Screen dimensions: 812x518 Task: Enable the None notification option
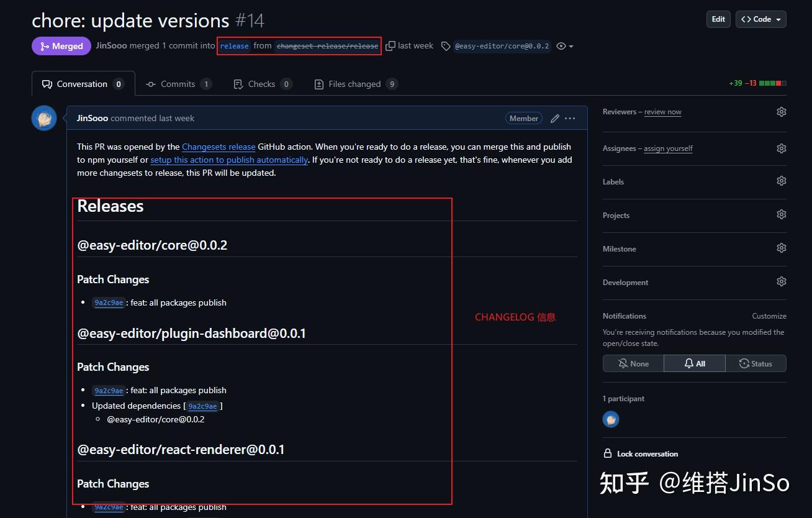tap(633, 363)
